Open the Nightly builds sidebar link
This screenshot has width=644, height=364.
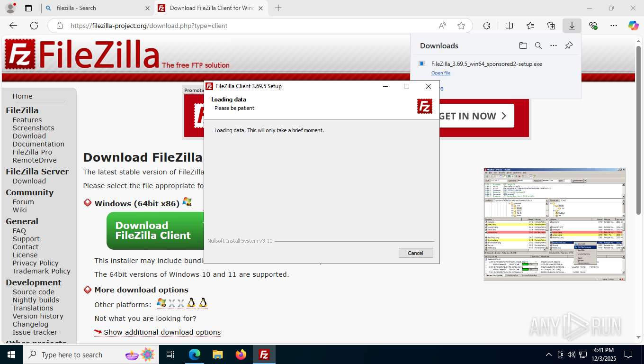36,300
